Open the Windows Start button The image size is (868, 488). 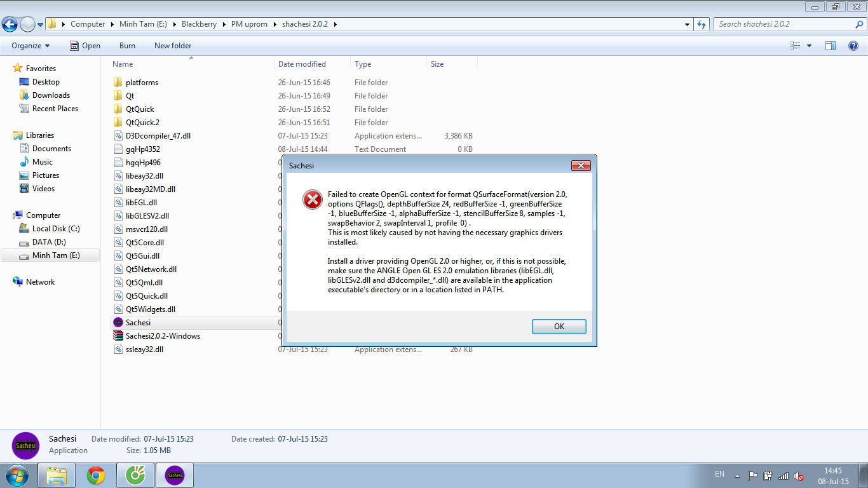(16, 475)
